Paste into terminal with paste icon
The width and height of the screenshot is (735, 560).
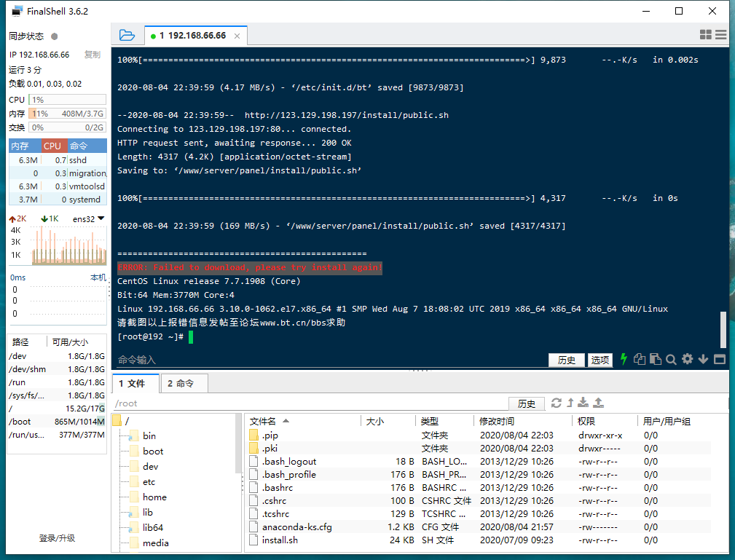click(656, 359)
